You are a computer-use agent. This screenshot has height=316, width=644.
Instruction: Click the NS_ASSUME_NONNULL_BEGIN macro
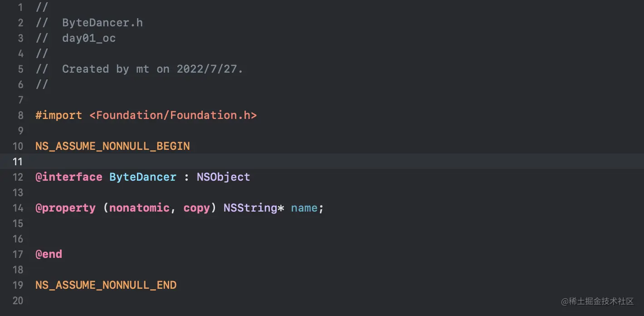[112, 146]
